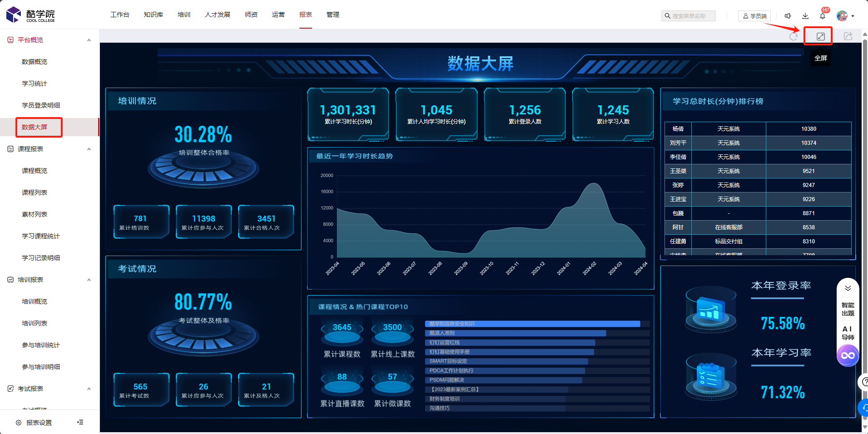868x434 pixels.
Task: Open 培训列表 in sidebar
Action: click(35, 323)
